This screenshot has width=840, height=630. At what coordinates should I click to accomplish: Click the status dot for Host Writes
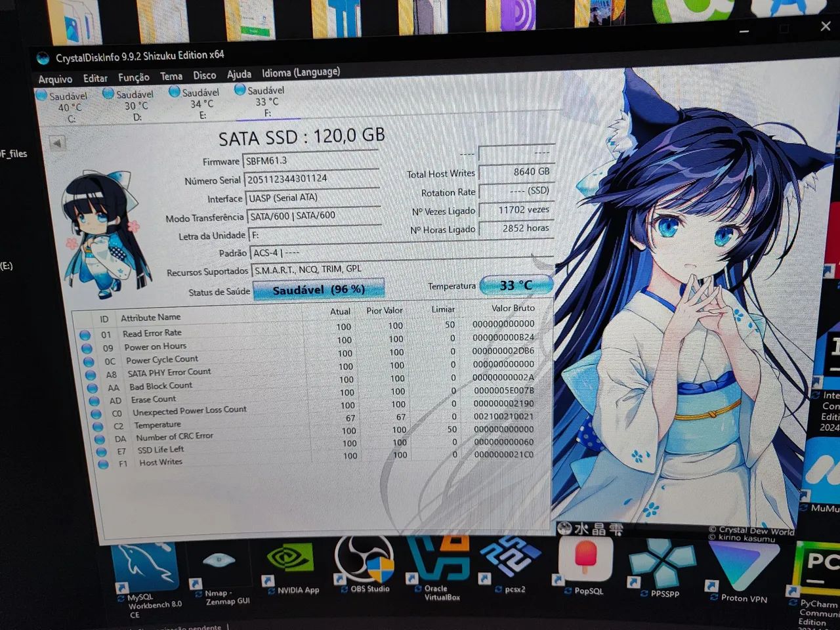tap(104, 464)
